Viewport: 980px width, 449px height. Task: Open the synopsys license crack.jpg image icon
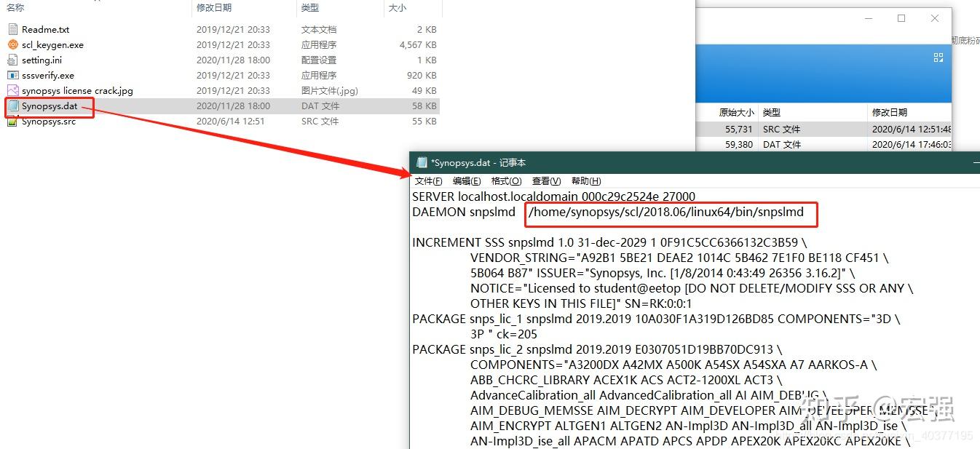click(13, 90)
